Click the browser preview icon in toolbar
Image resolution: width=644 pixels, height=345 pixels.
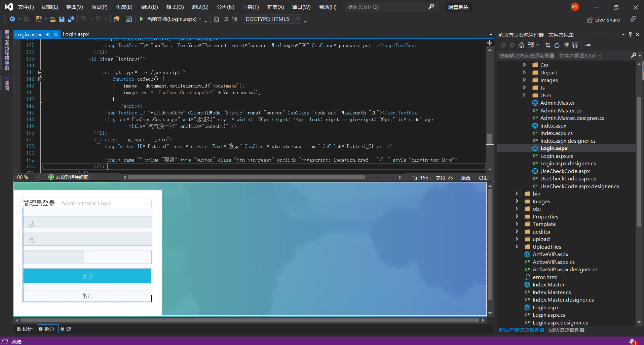(129, 19)
